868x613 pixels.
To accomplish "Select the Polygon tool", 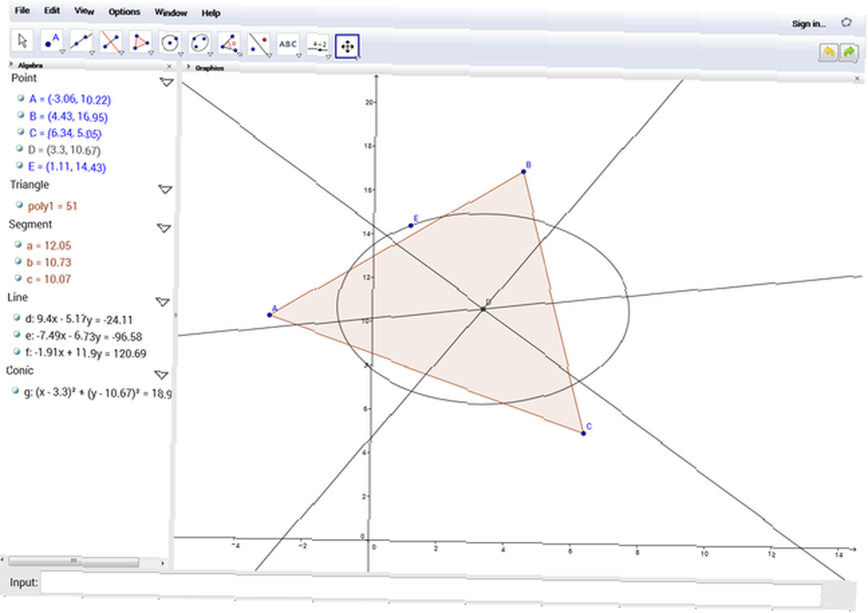I will 141,43.
